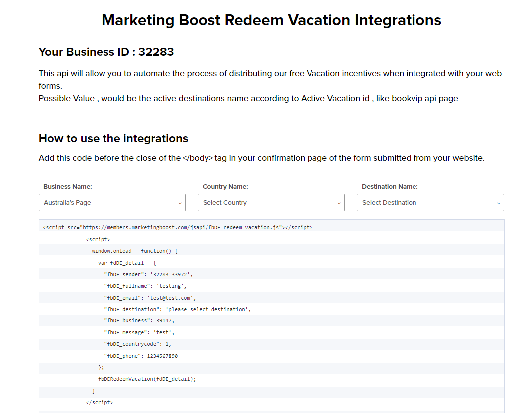Image resolution: width=518 pixels, height=420 pixels.
Task: Click the "fbDE_phone": 1234567890 code line
Action: coord(141,356)
